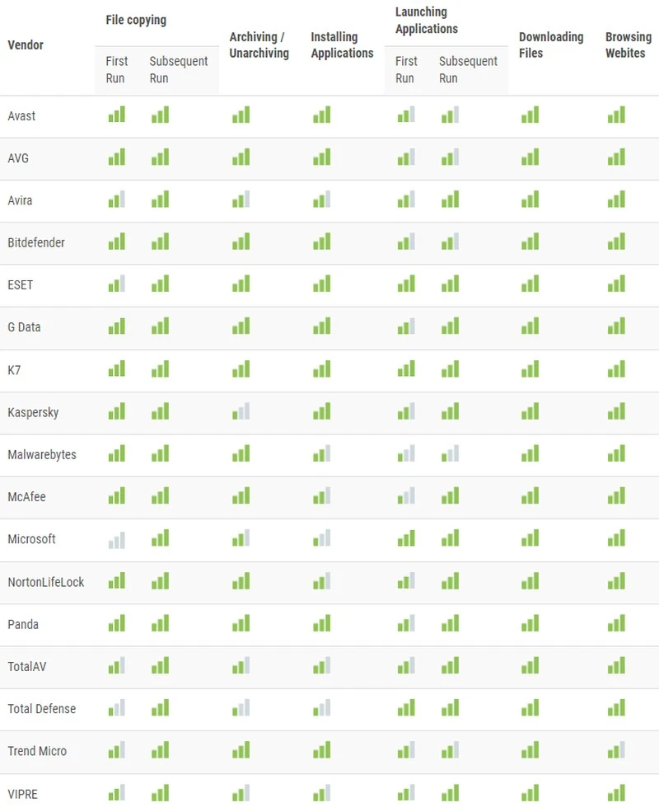Click the Browsing Webites column header
Screen dimensions: 659x812
628,45
